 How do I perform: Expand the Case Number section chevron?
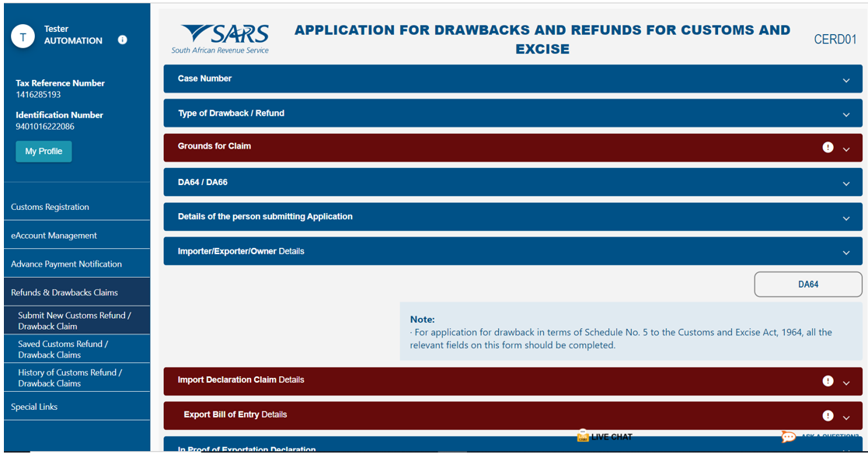846,81
